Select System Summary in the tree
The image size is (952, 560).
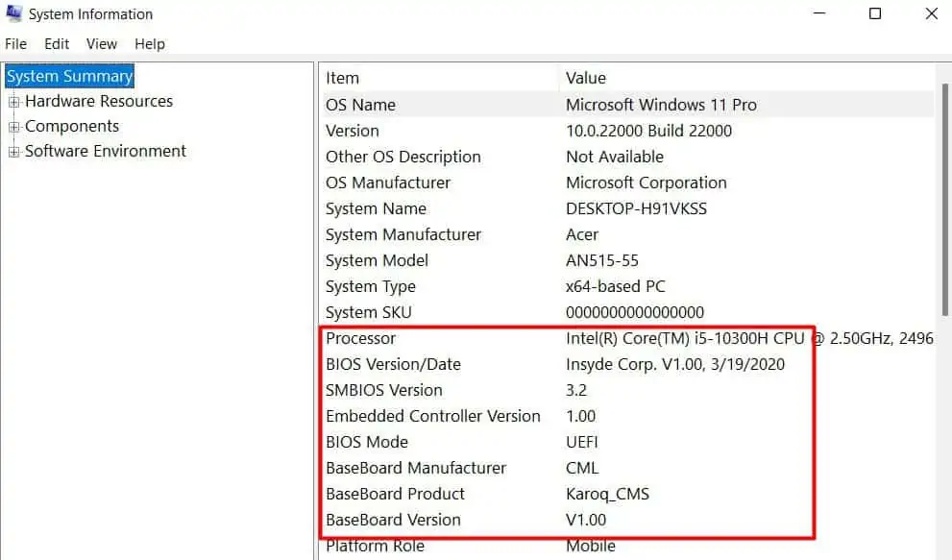pos(70,76)
